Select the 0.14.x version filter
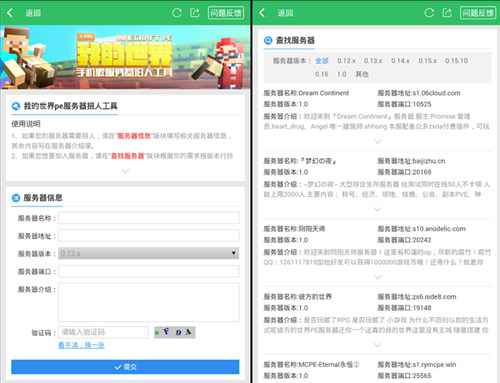 400,61
